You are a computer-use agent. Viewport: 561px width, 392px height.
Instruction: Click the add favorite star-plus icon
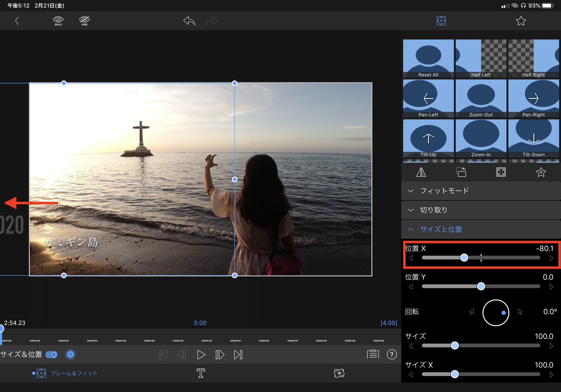[541, 172]
